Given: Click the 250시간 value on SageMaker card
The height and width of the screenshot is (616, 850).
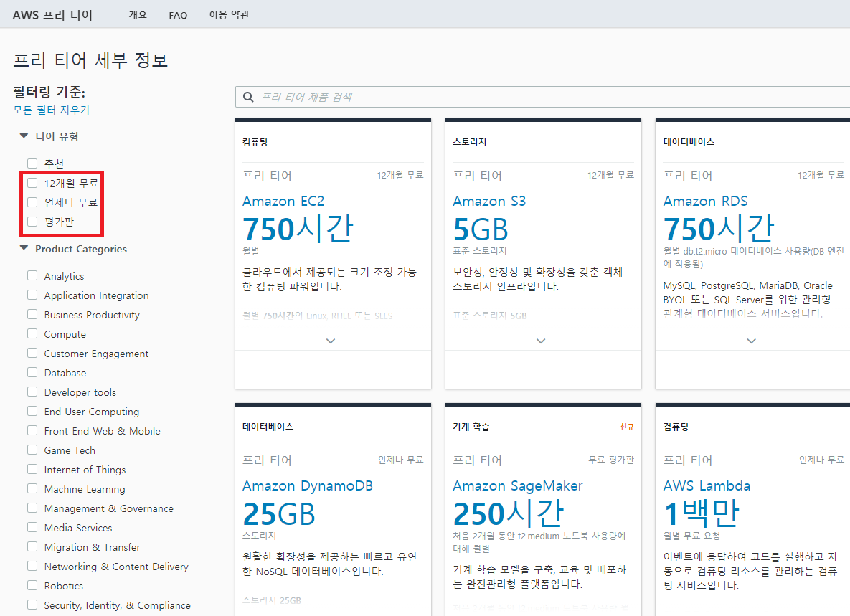Looking at the screenshot, I should click(509, 513).
